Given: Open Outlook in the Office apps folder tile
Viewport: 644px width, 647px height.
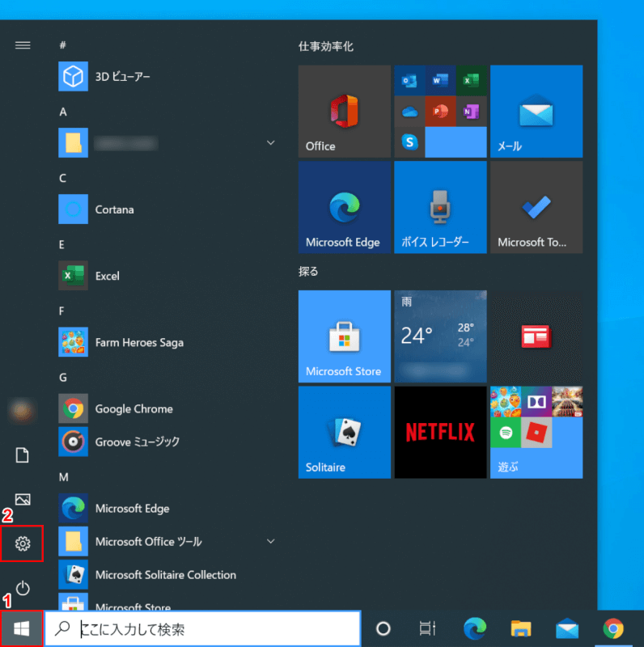Looking at the screenshot, I should point(409,80).
